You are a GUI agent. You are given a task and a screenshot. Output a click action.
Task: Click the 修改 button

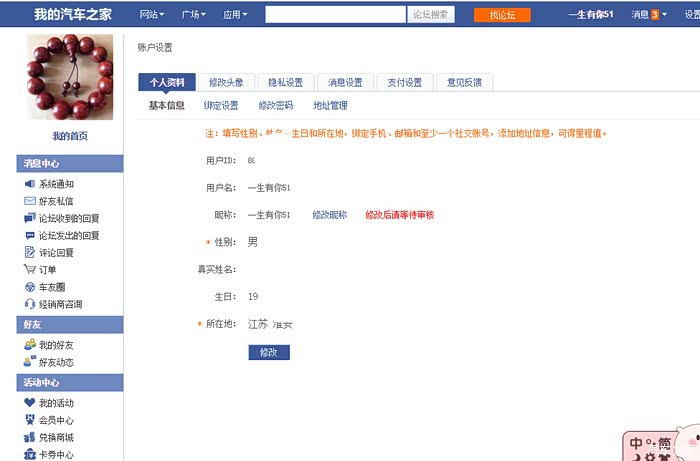pyautogui.click(x=268, y=352)
